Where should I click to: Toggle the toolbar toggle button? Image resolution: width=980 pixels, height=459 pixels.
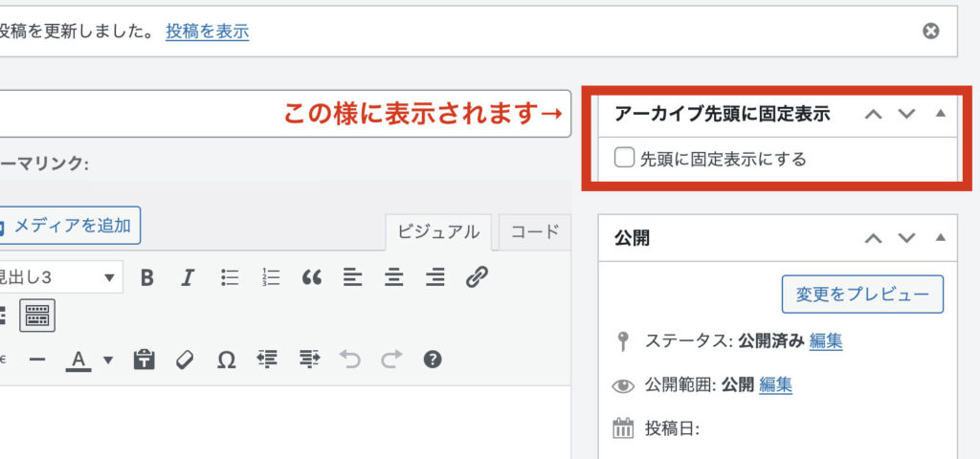click(37, 315)
